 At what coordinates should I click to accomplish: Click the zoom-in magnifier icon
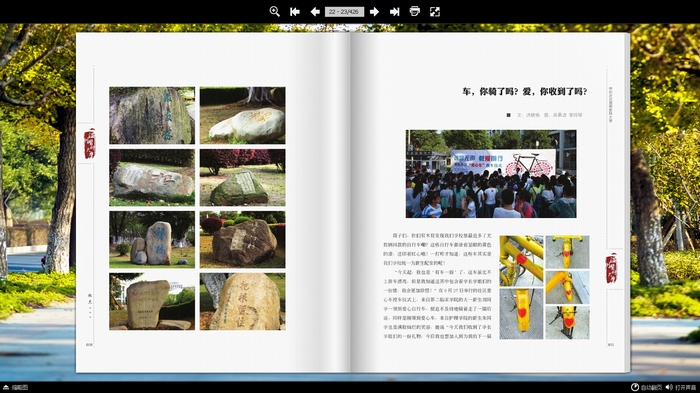click(x=275, y=12)
